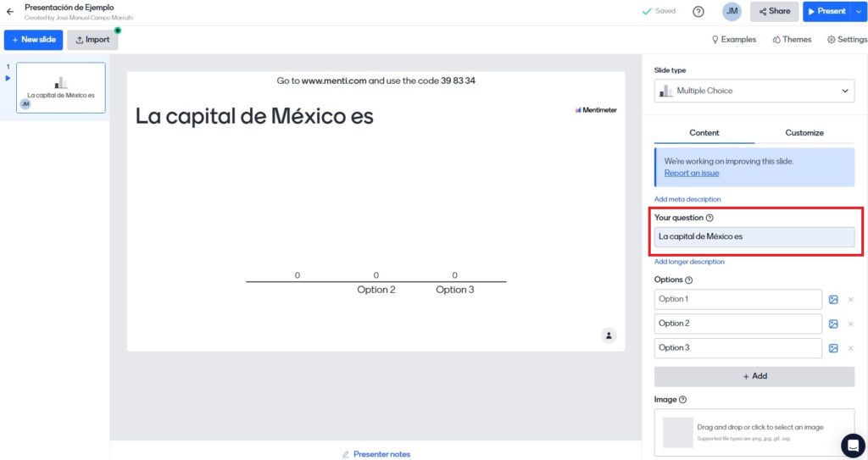Expand the Present button dropdown arrow
The image size is (868, 460).
tap(859, 12)
